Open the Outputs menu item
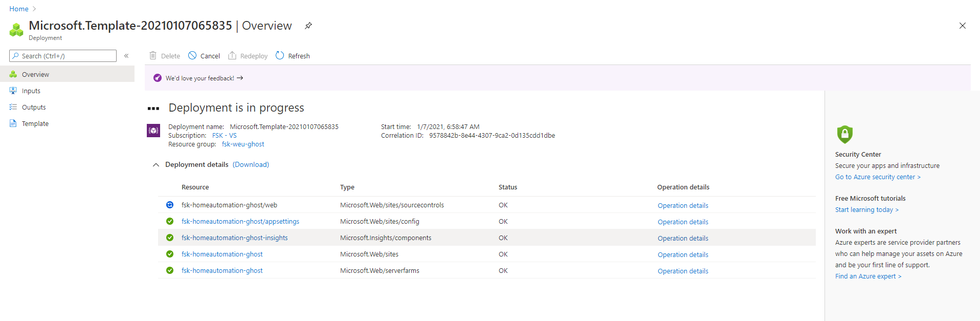 point(67,107)
